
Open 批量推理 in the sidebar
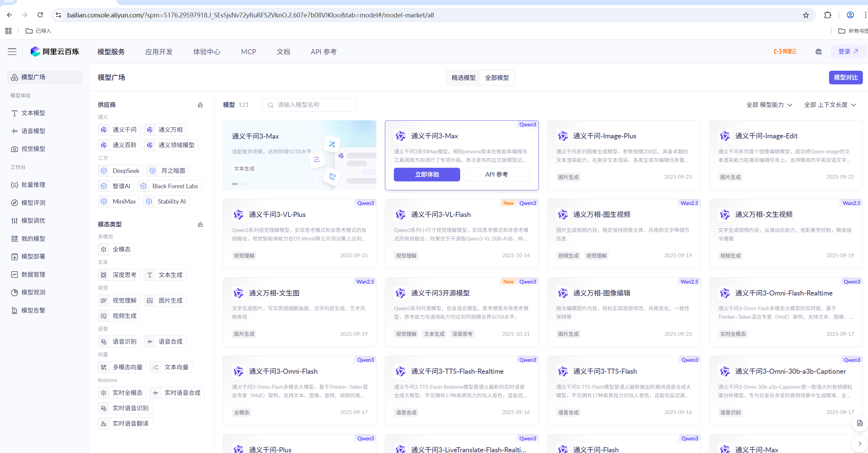coord(33,185)
